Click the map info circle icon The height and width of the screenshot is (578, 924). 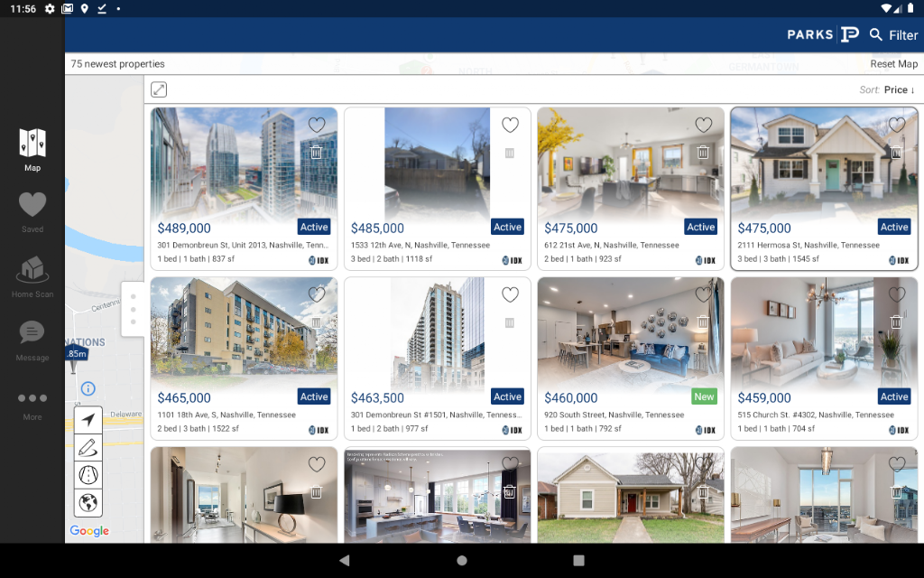point(88,388)
